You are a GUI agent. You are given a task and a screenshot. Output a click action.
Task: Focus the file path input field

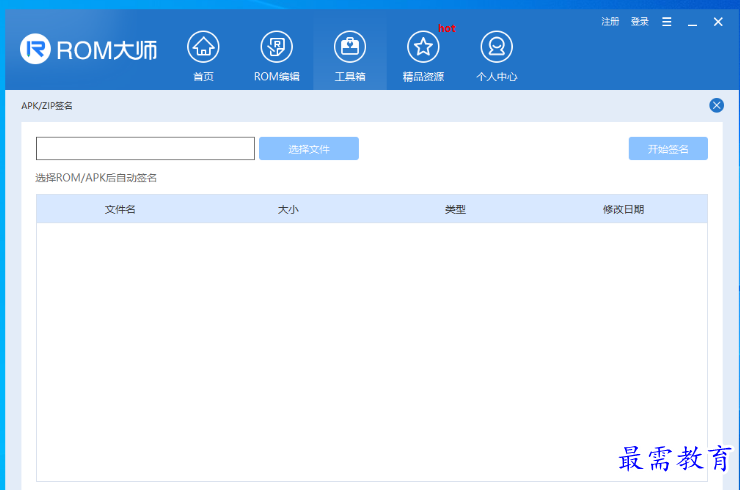145,149
